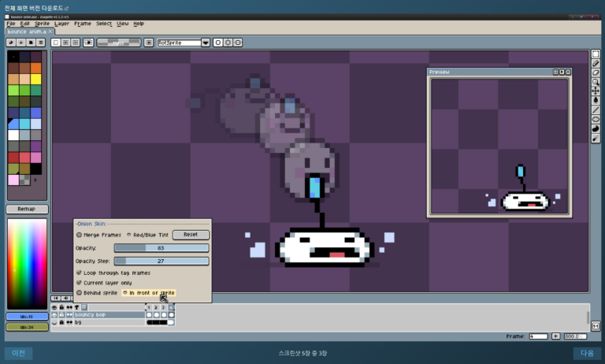605x364 pixels.
Task: Open the Select menu
Action: pos(104,24)
